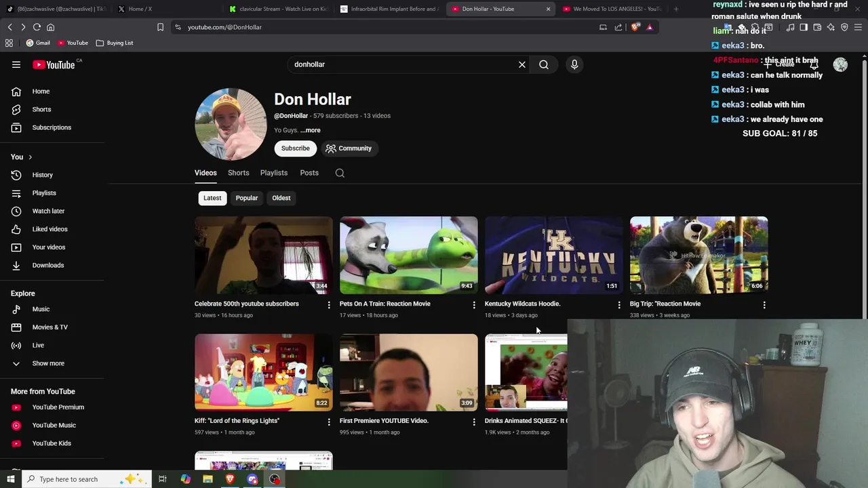The height and width of the screenshot is (488, 868).
Task: Switch to the channel Videos tab
Action: (205, 173)
